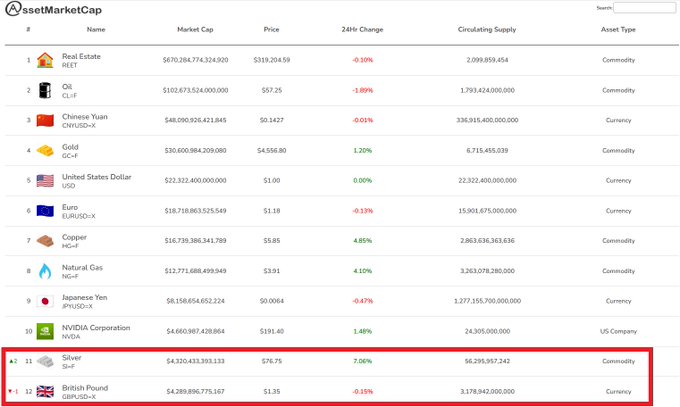
Task: Sort by the Market Cap column header
Action: pos(195,30)
